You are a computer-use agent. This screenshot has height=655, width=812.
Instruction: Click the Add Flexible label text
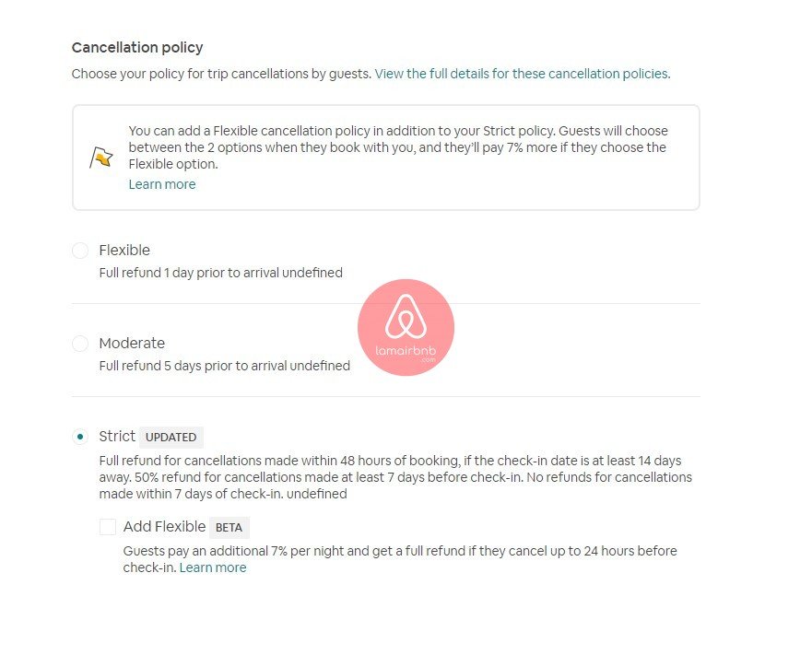click(x=164, y=527)
